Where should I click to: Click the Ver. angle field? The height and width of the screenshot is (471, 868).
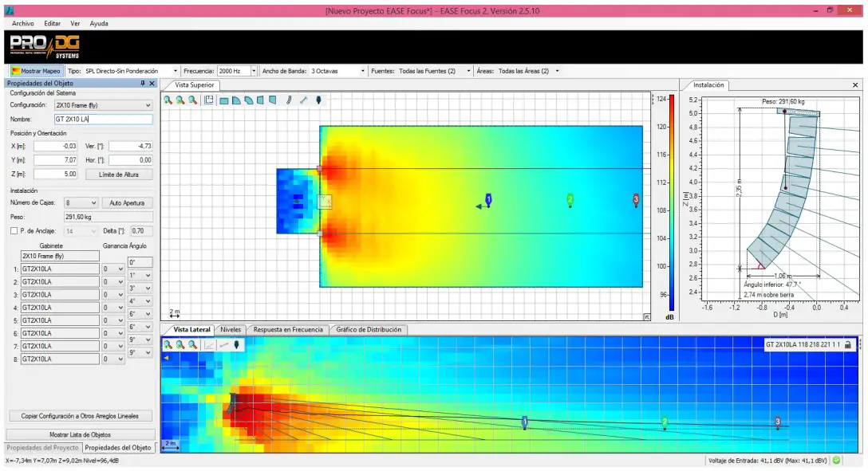pyautogui.click(x=131, y=146)
